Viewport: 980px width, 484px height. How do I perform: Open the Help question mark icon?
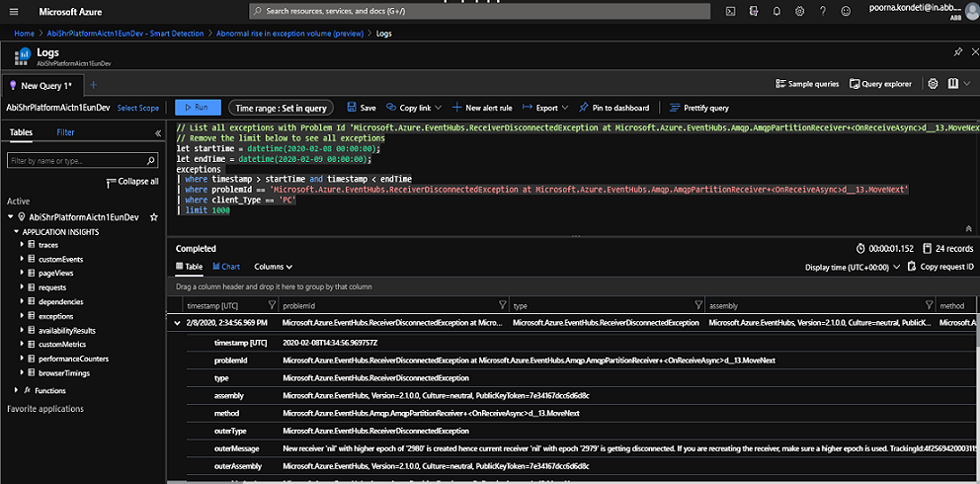coord(823,11)
